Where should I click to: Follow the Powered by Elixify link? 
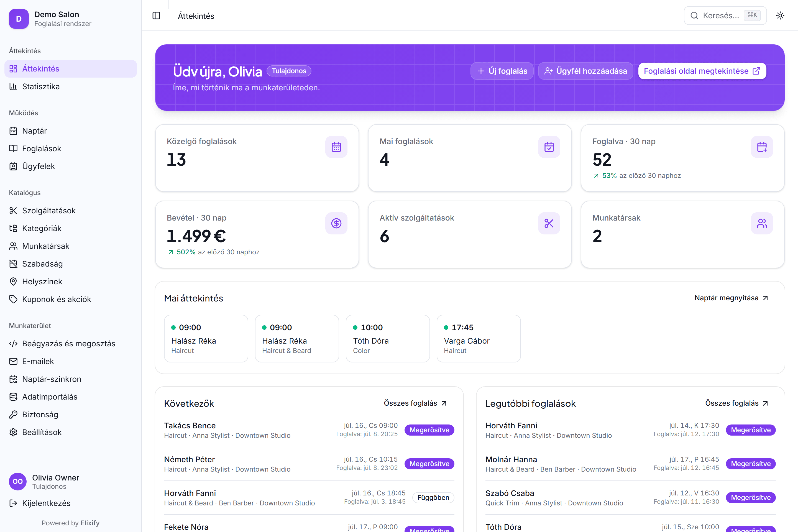(x=71, y=523)
